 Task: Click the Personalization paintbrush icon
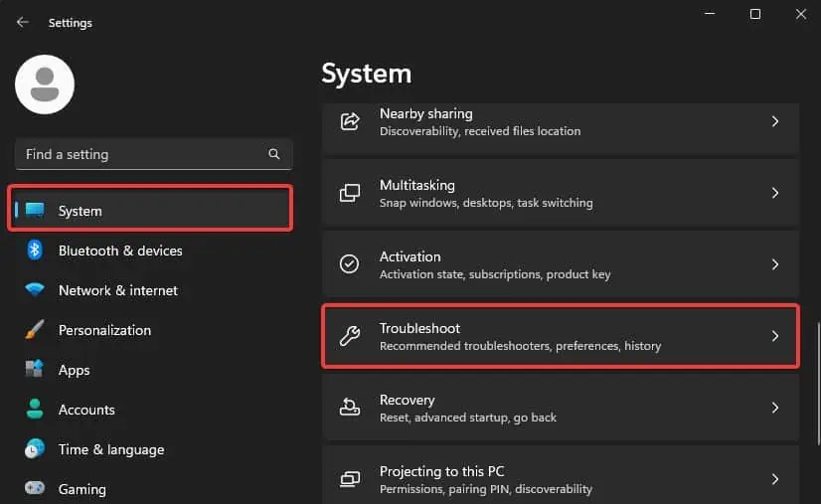pyautogui.click(x=35, y=330)
